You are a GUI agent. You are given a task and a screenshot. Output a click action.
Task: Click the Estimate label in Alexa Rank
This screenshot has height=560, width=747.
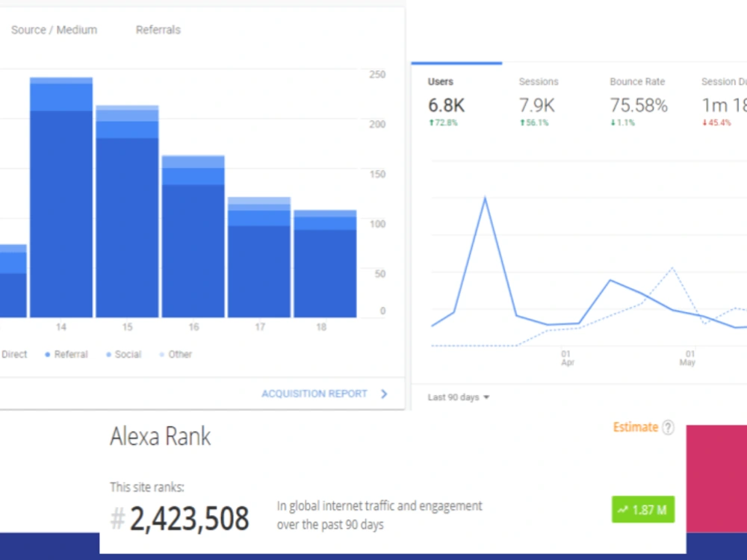coord(636,427)
